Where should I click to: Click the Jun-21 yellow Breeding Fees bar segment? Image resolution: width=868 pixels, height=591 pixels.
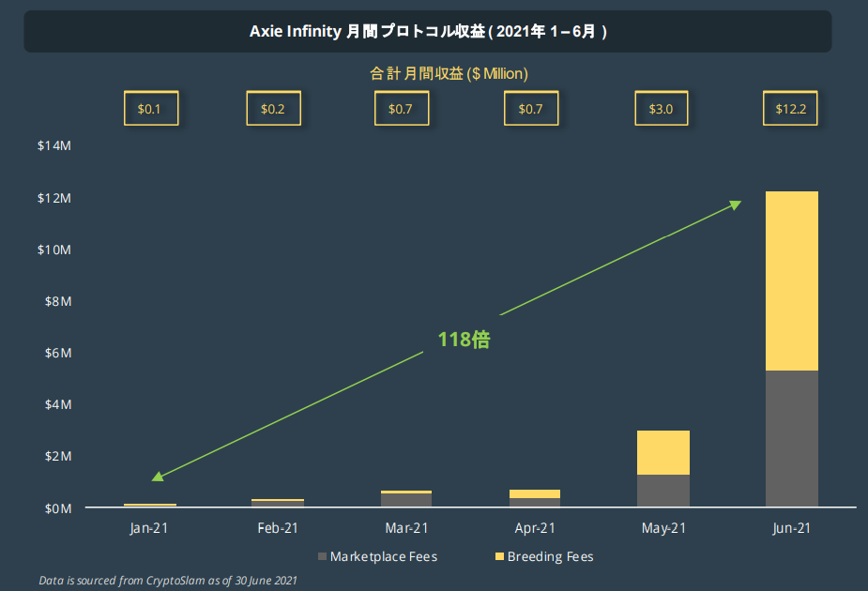click(x=792, y=281)
